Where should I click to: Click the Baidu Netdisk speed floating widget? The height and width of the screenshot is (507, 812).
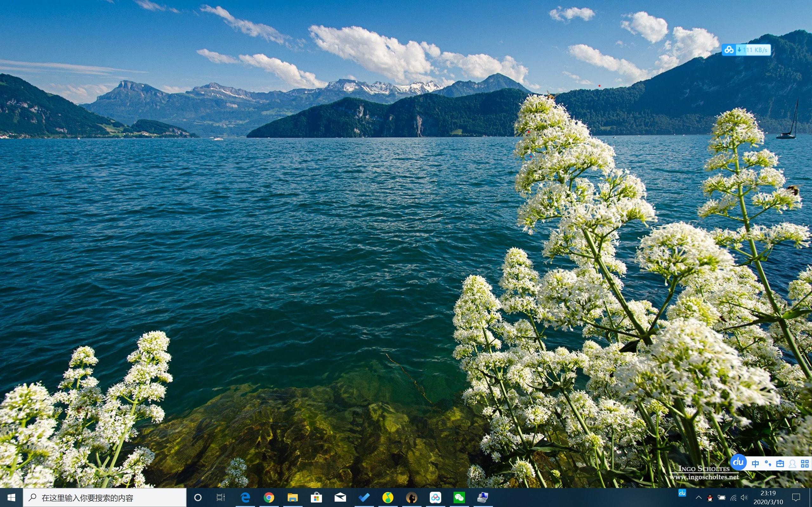(x=746, y=50)
